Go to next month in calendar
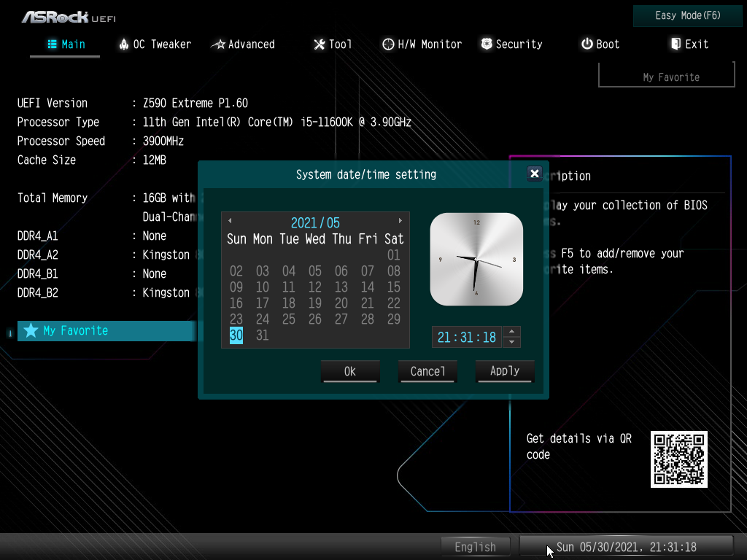The width and height of the screenshot is (747, 560). pos(400,221)
